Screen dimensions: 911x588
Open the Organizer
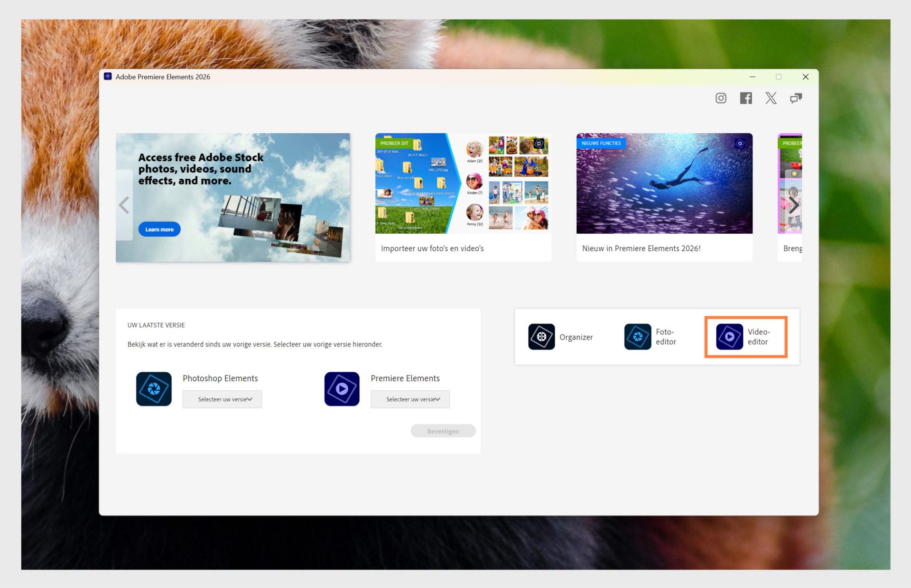pos(541,337)
